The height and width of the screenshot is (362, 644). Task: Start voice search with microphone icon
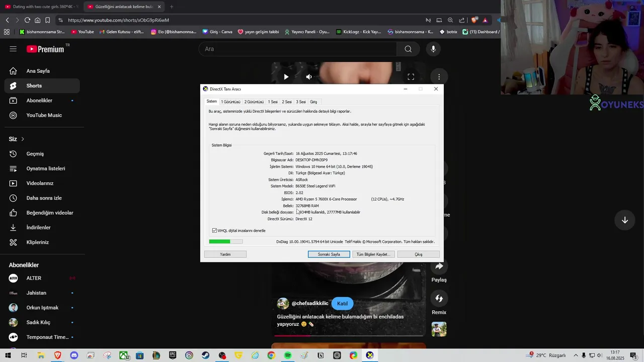[x=433, y=49]
